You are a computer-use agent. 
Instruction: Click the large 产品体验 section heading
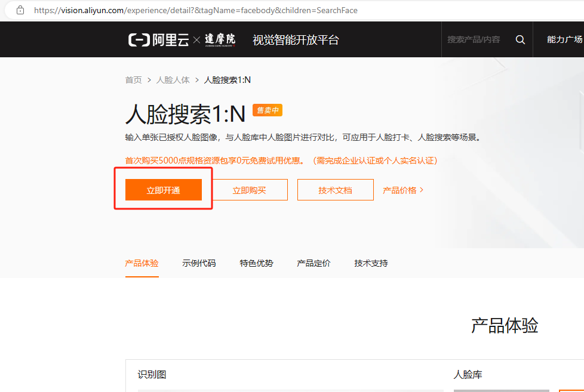click(505, 325)
